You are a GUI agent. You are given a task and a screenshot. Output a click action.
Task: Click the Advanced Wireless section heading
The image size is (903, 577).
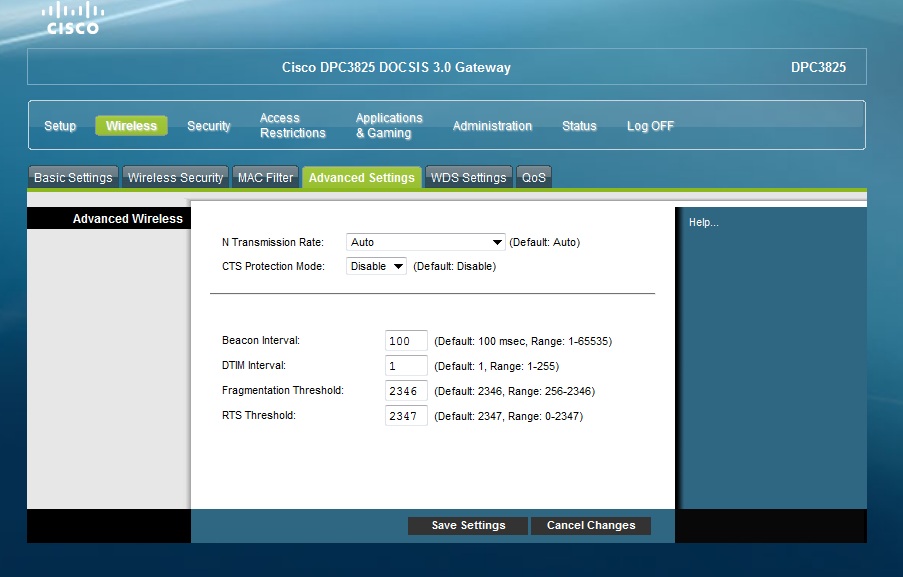point(127,219)
